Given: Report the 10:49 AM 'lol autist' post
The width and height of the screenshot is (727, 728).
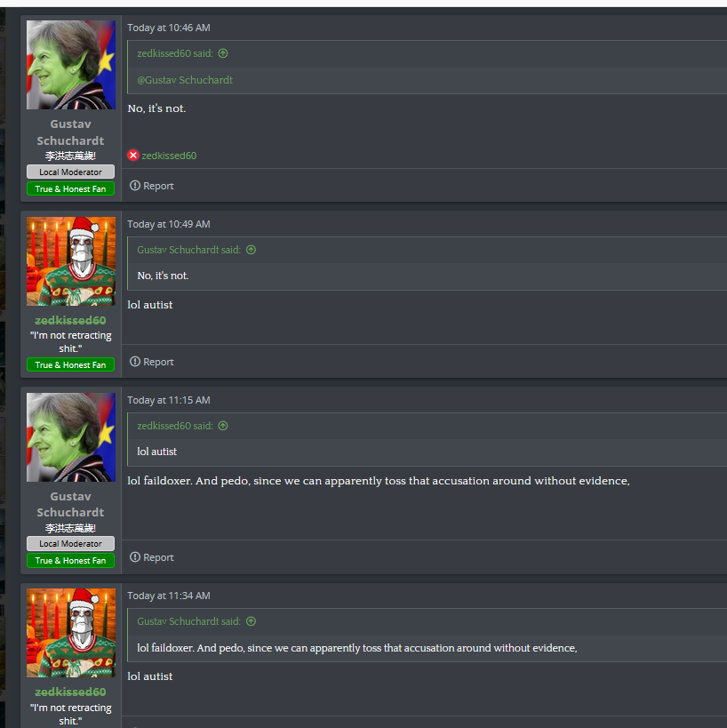Looking at the screenshot, I should pos(152,362).
